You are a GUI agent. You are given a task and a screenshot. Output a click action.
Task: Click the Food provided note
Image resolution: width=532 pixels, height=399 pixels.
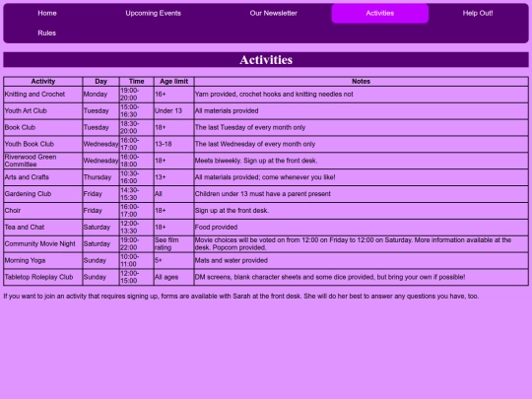(361, 228)
